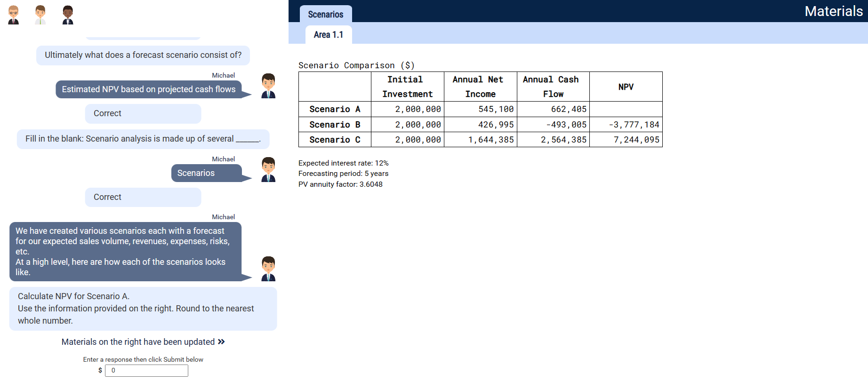
Task: Click 'Materials on the right have been updated'
Action: click(x=138, y=342)
